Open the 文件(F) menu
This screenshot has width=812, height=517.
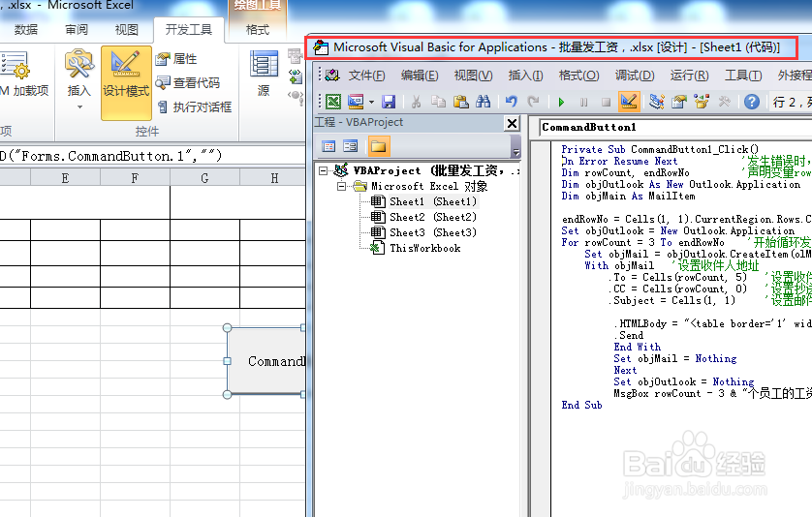click(x=366, y=76)
